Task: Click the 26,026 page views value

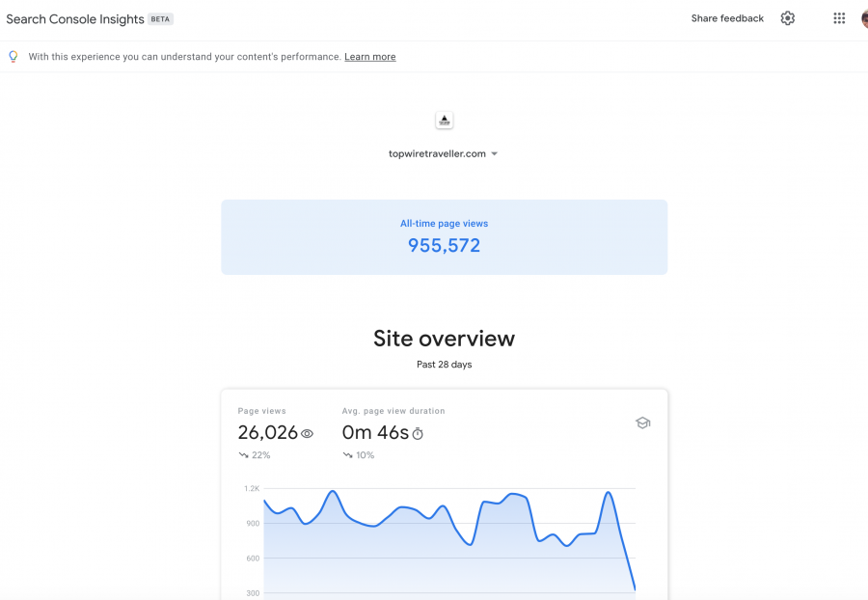Action: [x=268, y=433]
